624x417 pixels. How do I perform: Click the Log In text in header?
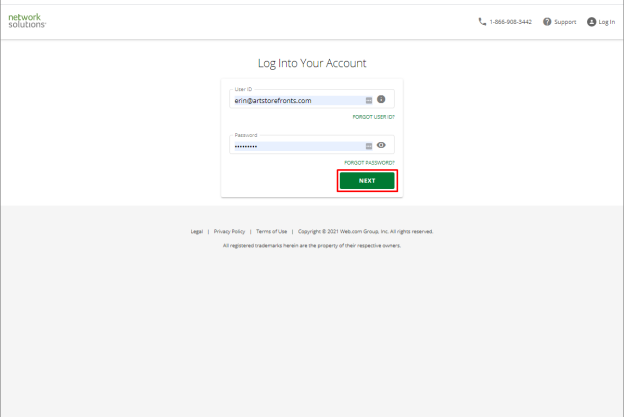(606, 22)
